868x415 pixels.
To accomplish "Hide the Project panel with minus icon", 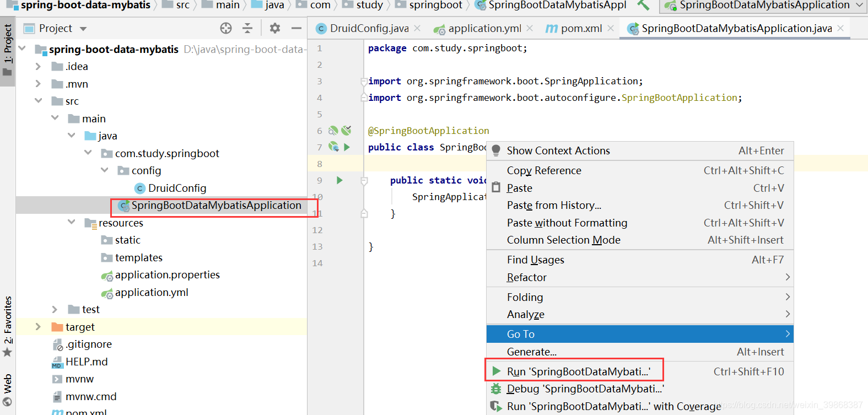I will 296,28.
